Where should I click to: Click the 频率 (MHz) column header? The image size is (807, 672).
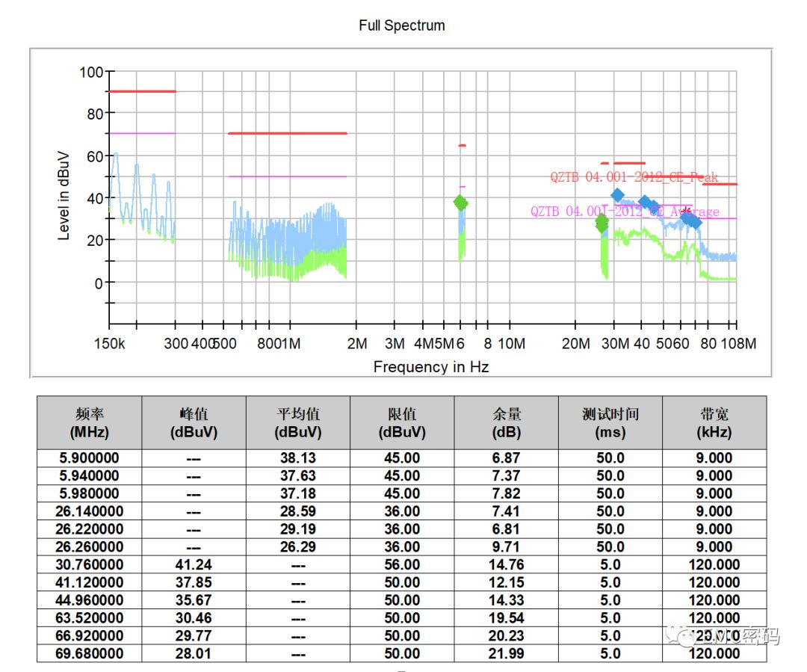[x=90, y=422]
